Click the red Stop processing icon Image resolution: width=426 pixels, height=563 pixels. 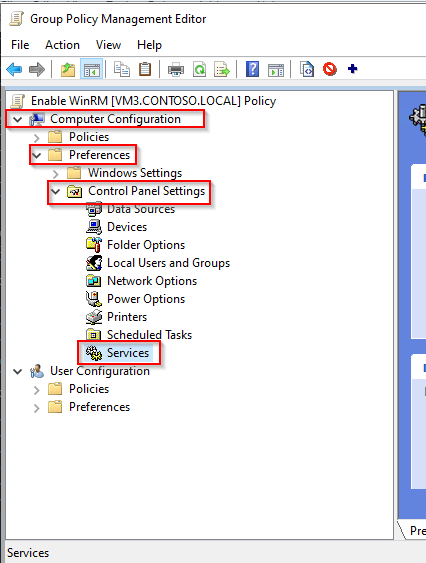coord(329,69)
